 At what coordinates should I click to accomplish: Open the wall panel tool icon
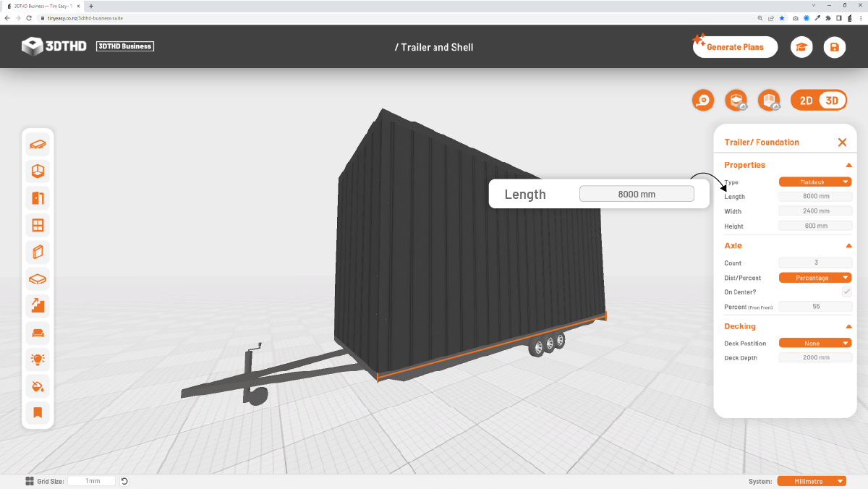(x=38, y=252)
